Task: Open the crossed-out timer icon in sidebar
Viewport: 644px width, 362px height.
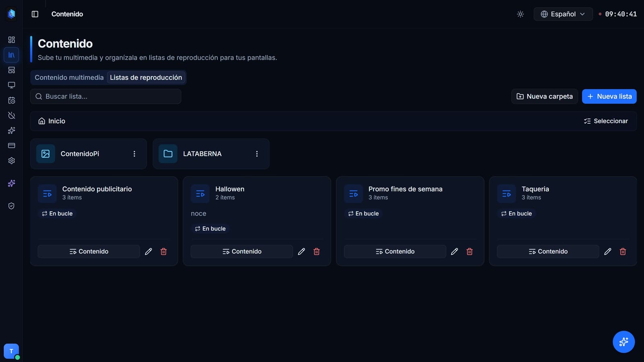Action: (11, 116)
